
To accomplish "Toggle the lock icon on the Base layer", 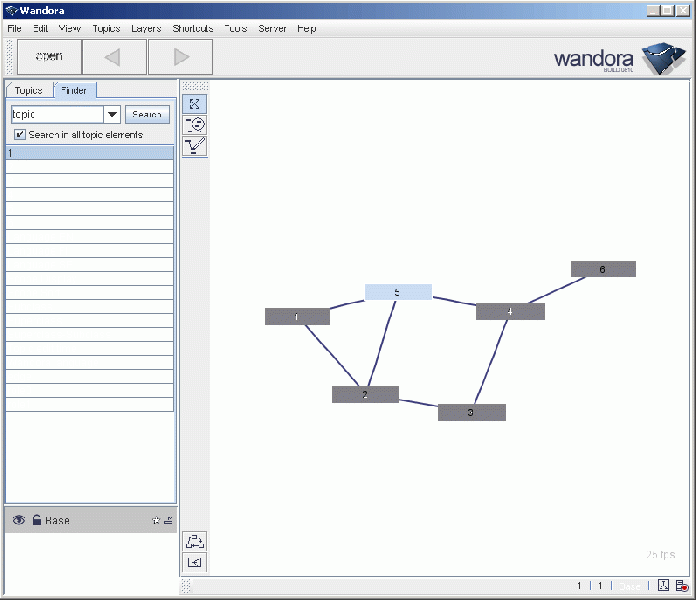I will pyautogui.click(x=36, y=520).
